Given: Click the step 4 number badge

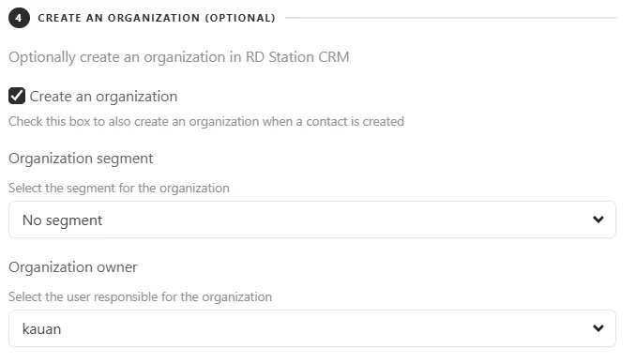Looking at the screenshot, I should pyautogui.click(x=19, y=18).
